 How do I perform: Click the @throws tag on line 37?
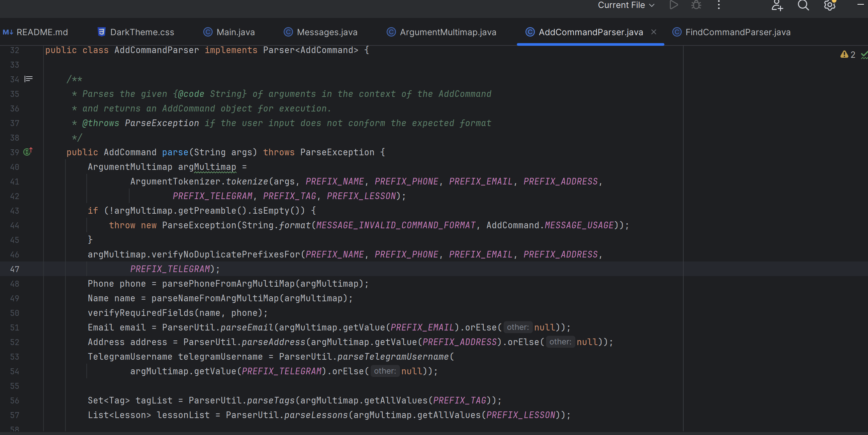[100, 123]
